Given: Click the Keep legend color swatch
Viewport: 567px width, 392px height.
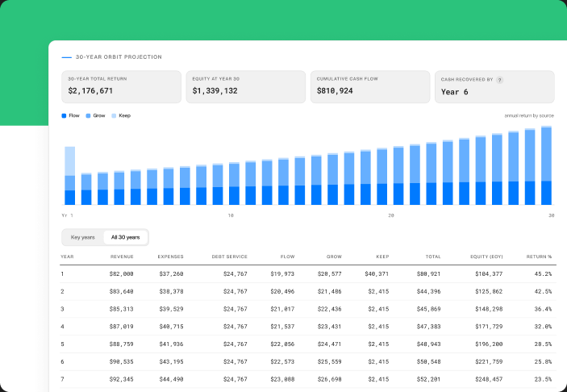Looking at the screenshot, I should tap(114, 115).
